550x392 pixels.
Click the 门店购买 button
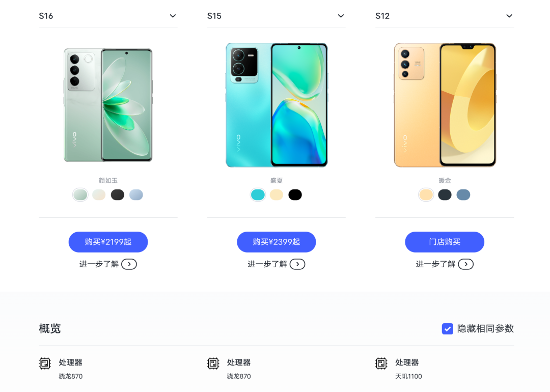pos(445,242)
